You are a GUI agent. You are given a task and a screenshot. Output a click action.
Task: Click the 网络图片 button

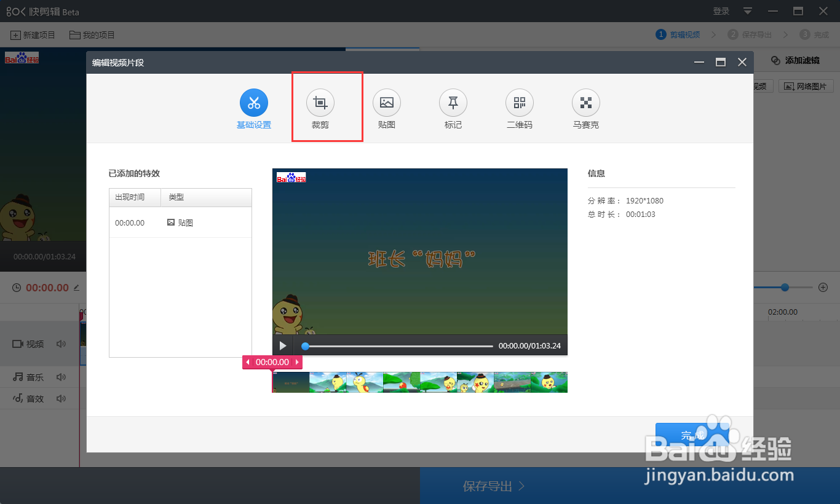(x=806, y=86)
